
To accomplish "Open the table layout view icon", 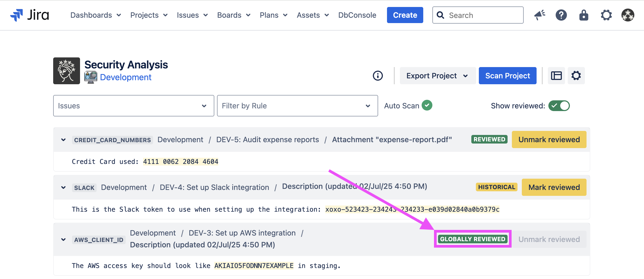I will (x=556, y=76).
